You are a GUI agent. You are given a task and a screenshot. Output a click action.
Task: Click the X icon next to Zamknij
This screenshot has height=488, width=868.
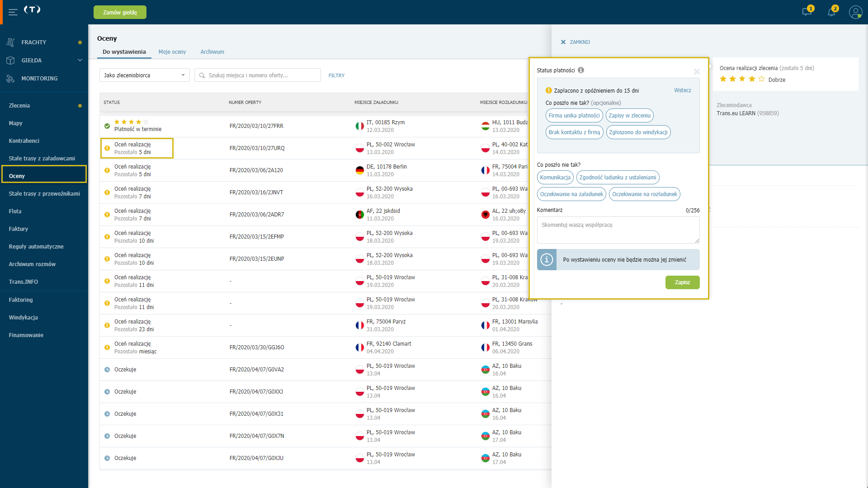click(x=563, y=42)
